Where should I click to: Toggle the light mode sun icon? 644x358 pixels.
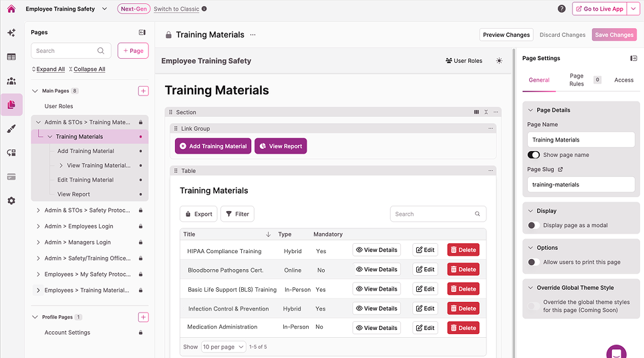[499, 61]
